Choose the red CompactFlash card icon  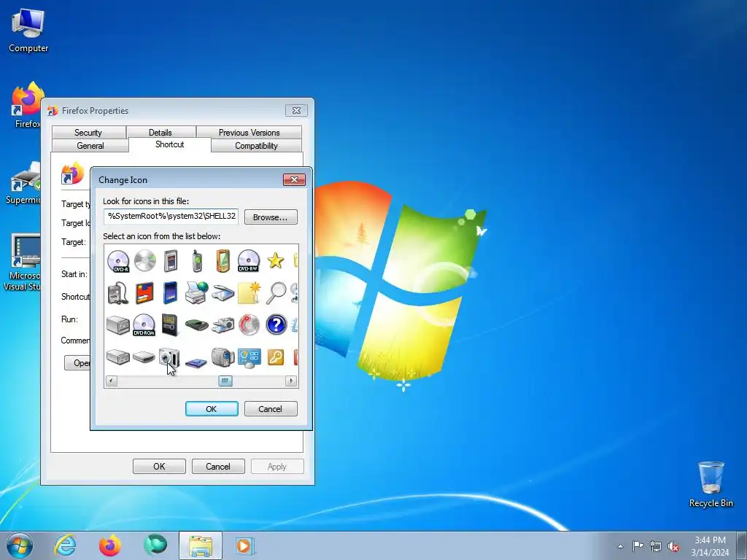[x=144, y=293]
